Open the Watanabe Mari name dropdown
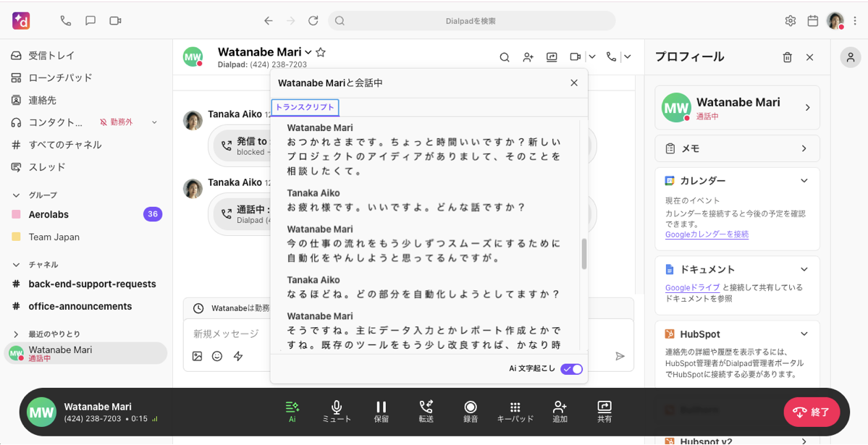The width and height of the screenshot is (868, 445). [x=308, y=53]
